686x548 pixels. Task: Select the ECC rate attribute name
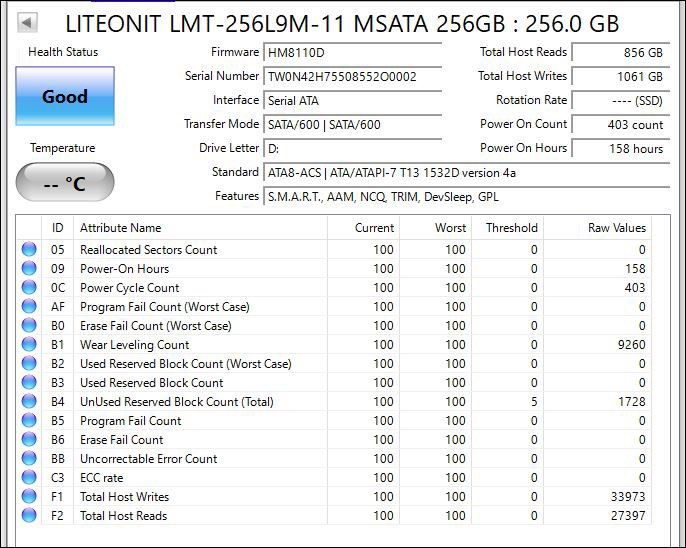(102, 478)
